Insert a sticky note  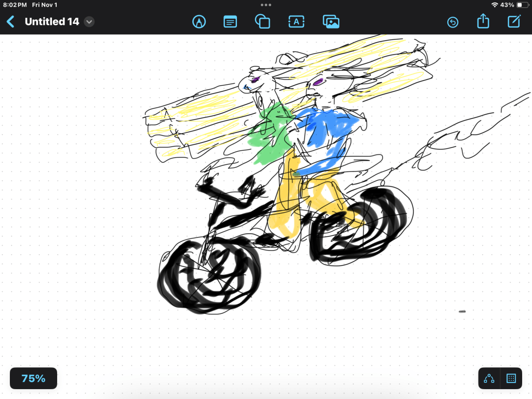tap(230, 22)
